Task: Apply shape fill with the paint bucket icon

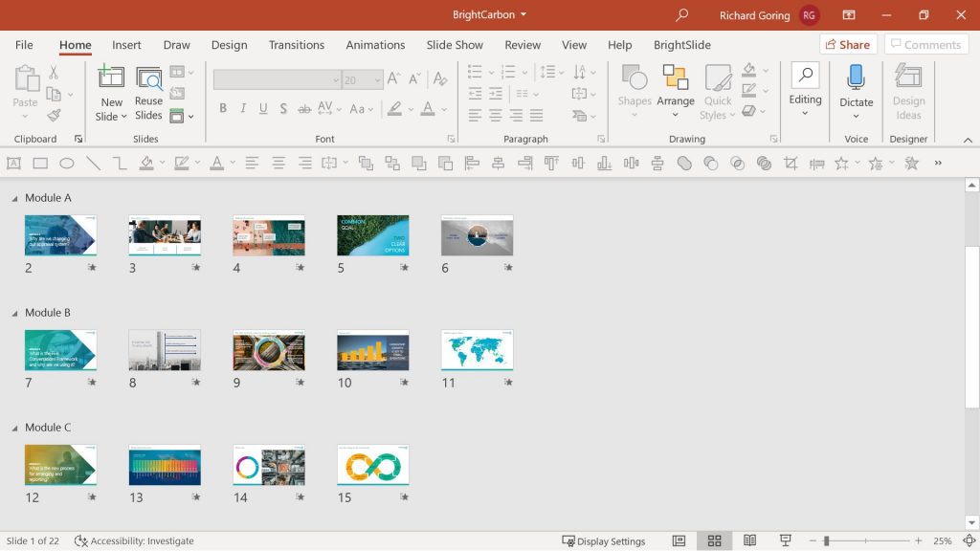Action: [146, 163]
